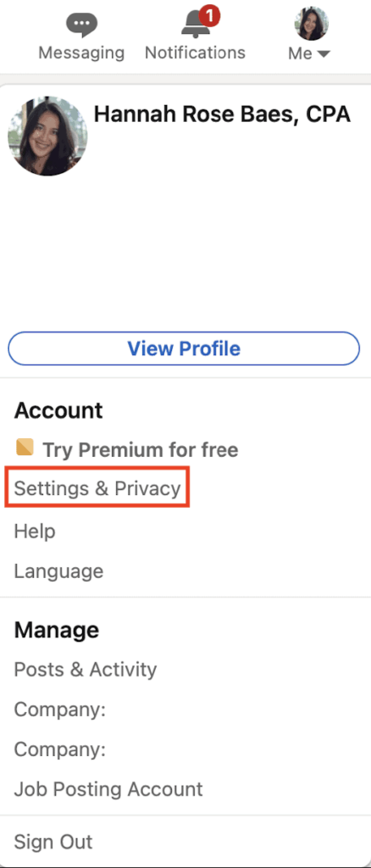Open Settings & Privacy

pyautogui.click(x=97, y=488)
